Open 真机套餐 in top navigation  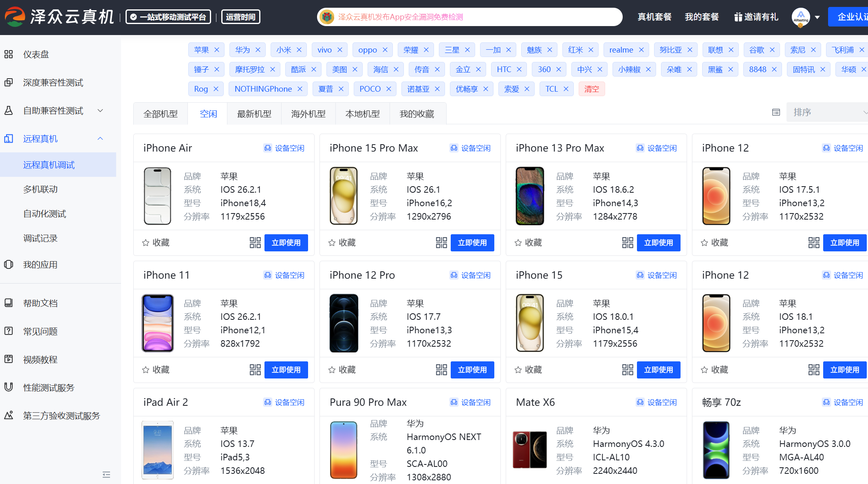click(654, 17)
